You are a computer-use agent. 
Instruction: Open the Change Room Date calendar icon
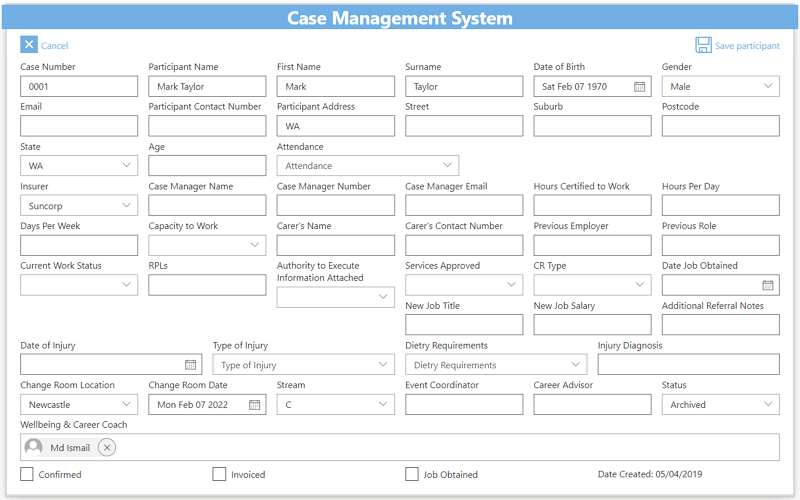click(x=254, y=405)
